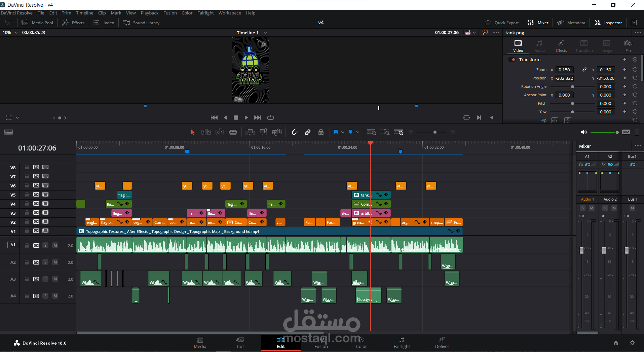The width and height of the screenshot is (644, 352).
Task: Switch to the Color page tab
Action: (x=362, y=343)
